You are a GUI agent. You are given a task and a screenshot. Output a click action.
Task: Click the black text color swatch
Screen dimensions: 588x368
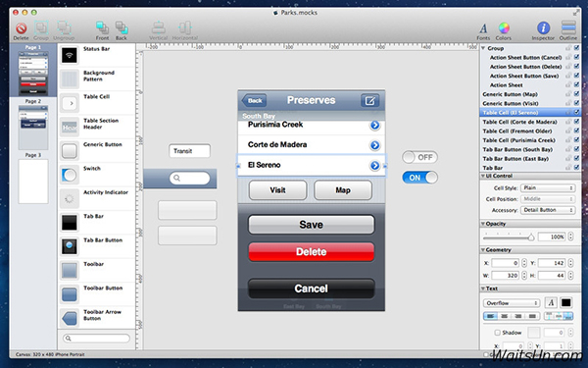point(565,302)
